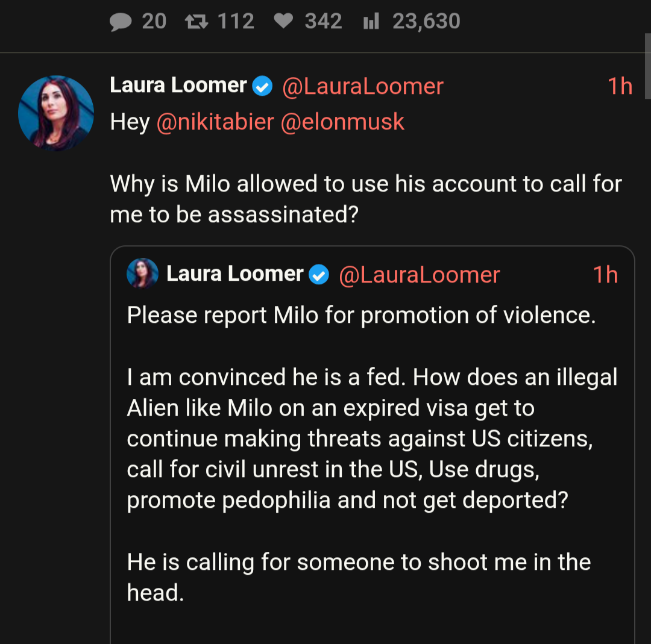Image resolution: width=651 pixels, height=644 pixels.
Task: Open the large profile avatar of the main post
Action: click(x=56, y=113)
